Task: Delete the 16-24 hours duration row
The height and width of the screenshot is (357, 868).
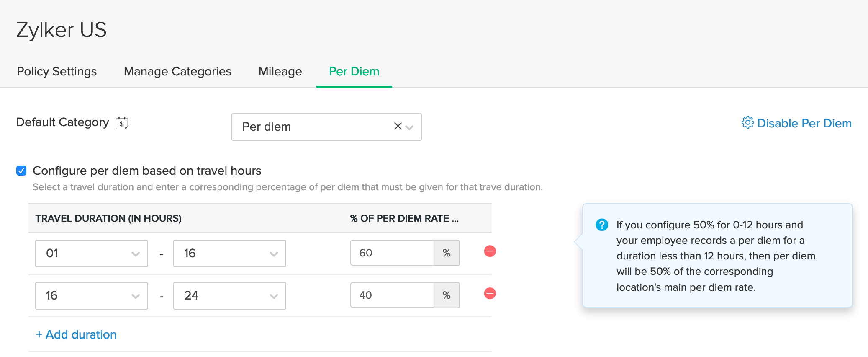Action: pyautogui.click(x=490, y=293)
